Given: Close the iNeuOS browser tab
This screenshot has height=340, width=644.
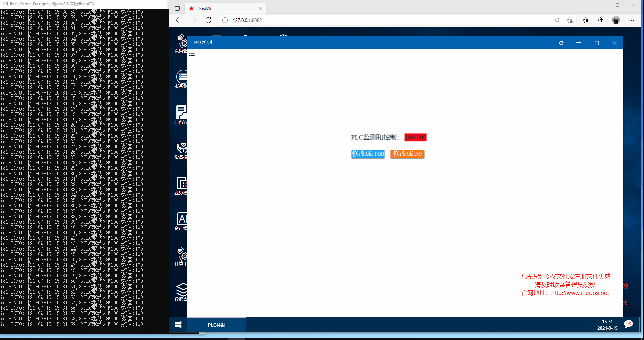Looking at the screenshot, I should pyautogui.click(x=260, y=8).
